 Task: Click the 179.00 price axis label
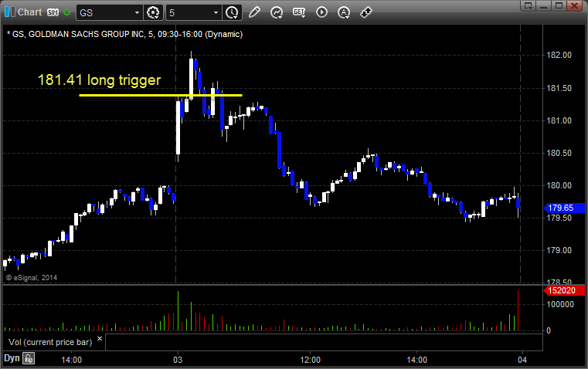(559, 250)
